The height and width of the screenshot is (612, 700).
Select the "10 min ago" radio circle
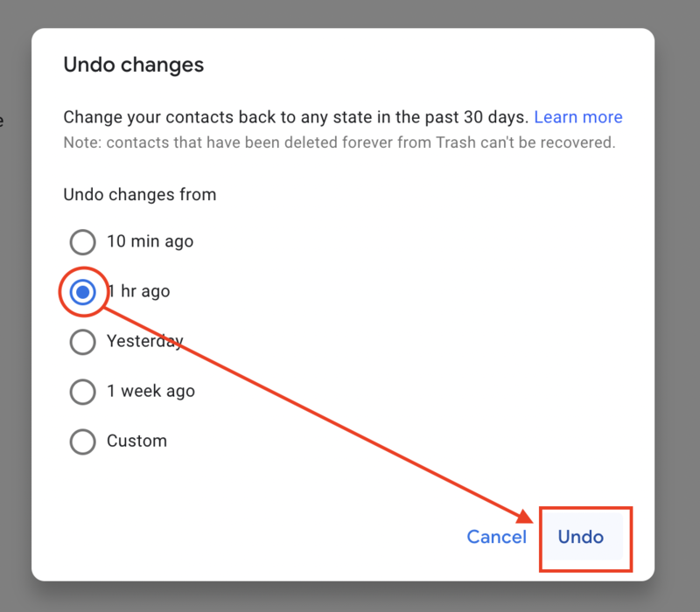[82, 241]
